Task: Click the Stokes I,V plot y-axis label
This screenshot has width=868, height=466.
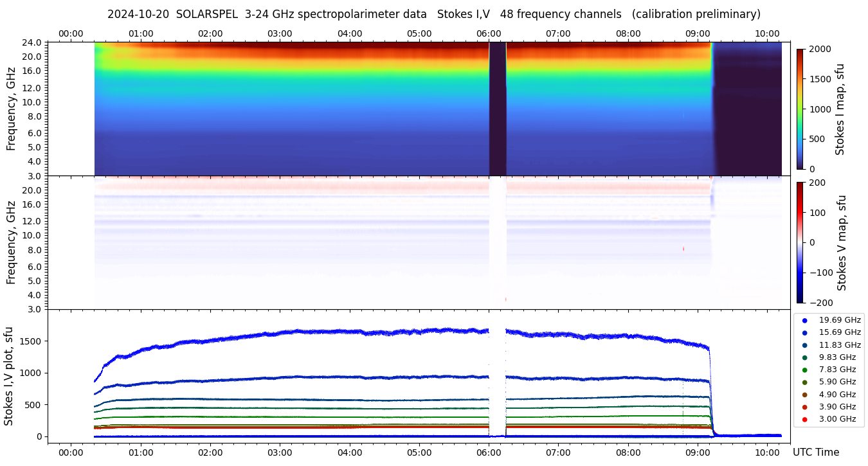Action: [x=9, y=376]
